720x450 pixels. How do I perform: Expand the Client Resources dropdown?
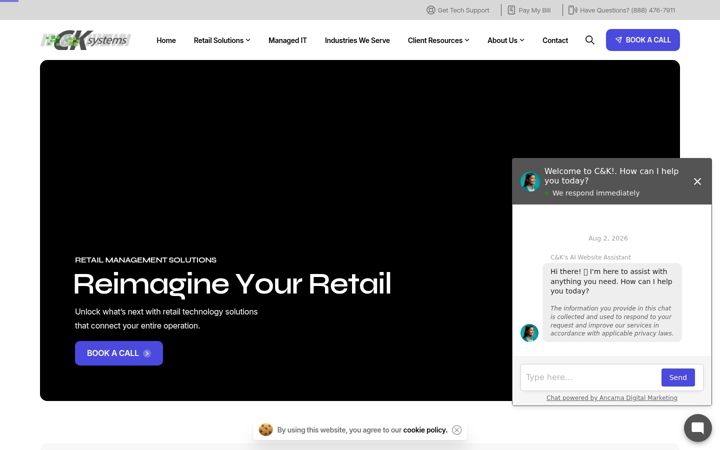tap(438, 40)
